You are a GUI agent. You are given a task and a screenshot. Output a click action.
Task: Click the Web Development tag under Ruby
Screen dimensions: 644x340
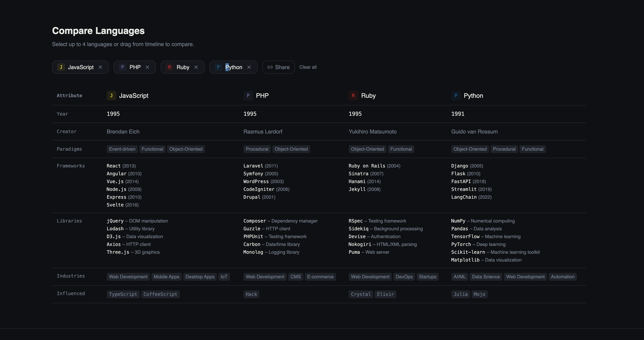tap(370, 277)
